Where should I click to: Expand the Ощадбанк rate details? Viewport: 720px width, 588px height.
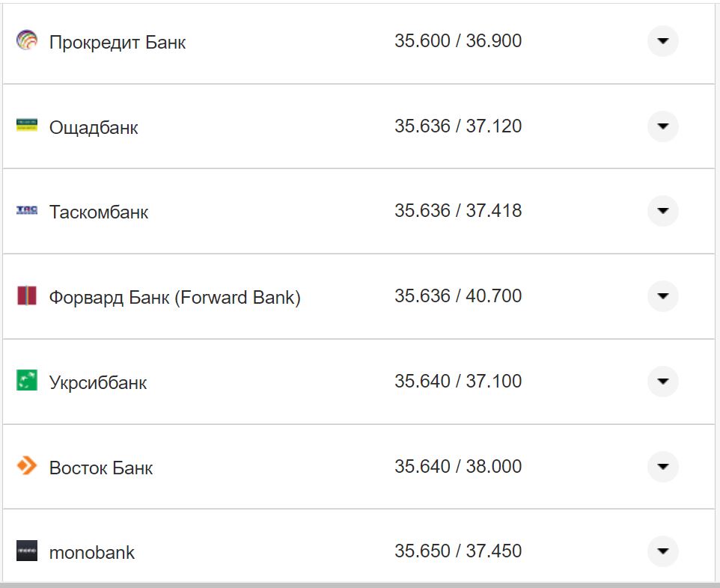(x=662, y=126)
